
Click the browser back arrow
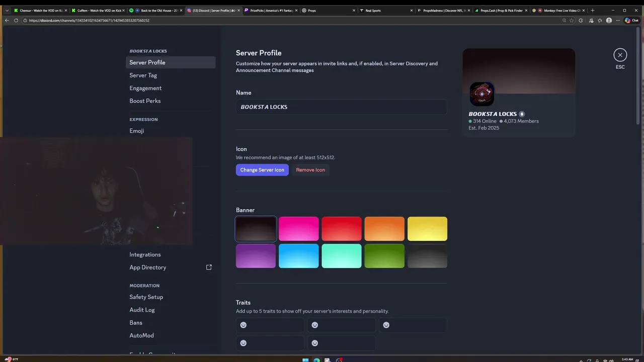tap(7, 21)
